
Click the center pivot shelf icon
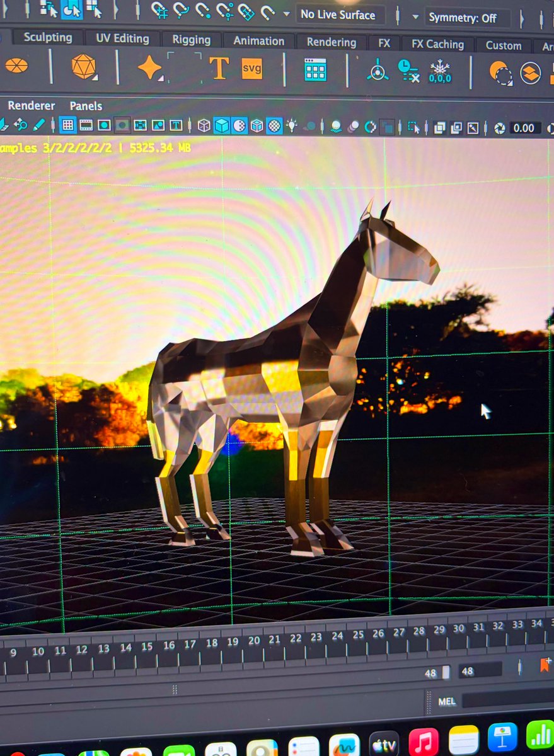(x=377, y=71)
